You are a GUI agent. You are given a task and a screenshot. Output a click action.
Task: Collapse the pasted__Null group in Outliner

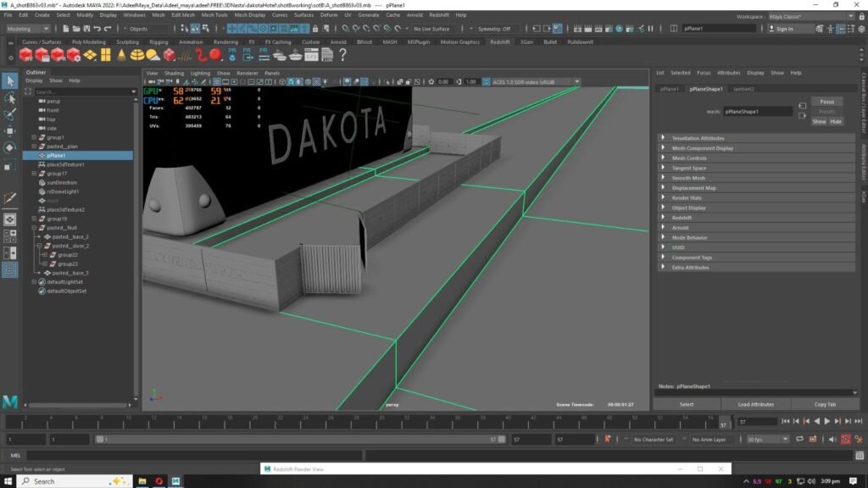click(34, 227)
